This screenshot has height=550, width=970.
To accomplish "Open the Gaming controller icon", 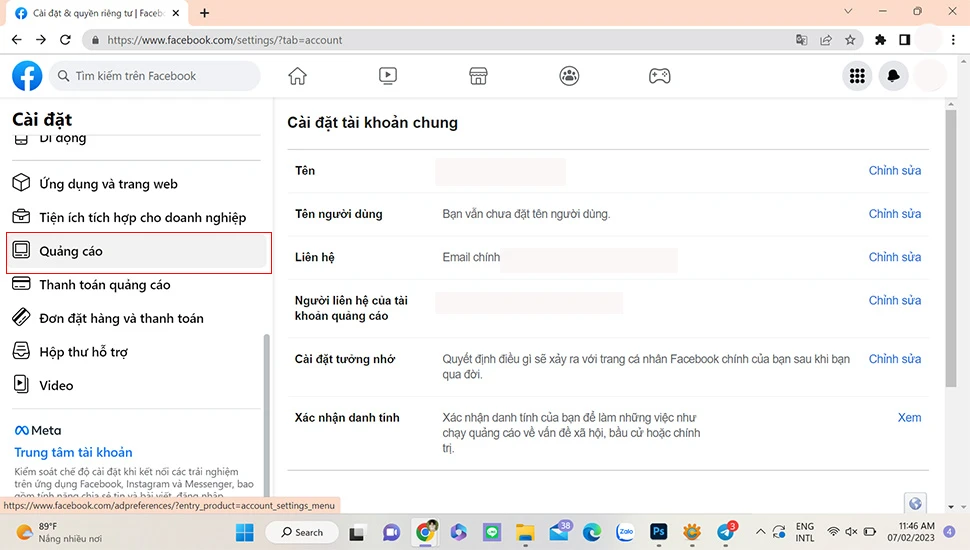I will [659, 76].
